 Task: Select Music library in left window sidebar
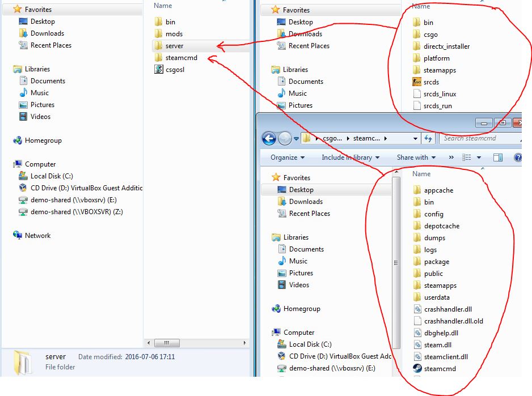tap(33, 92)
